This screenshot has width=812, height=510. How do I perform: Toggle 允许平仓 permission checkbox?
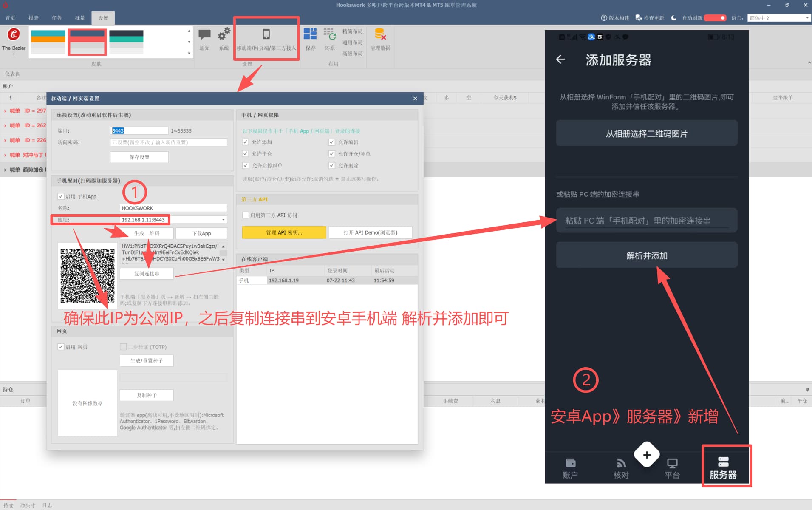(245, 153)
